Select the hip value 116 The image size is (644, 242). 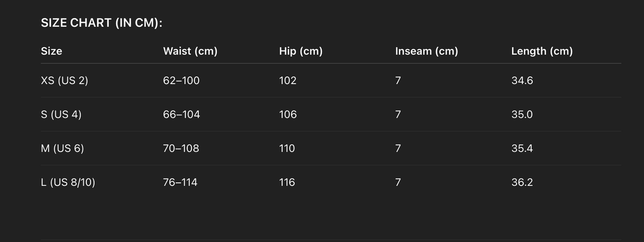(x=287, y=182)
